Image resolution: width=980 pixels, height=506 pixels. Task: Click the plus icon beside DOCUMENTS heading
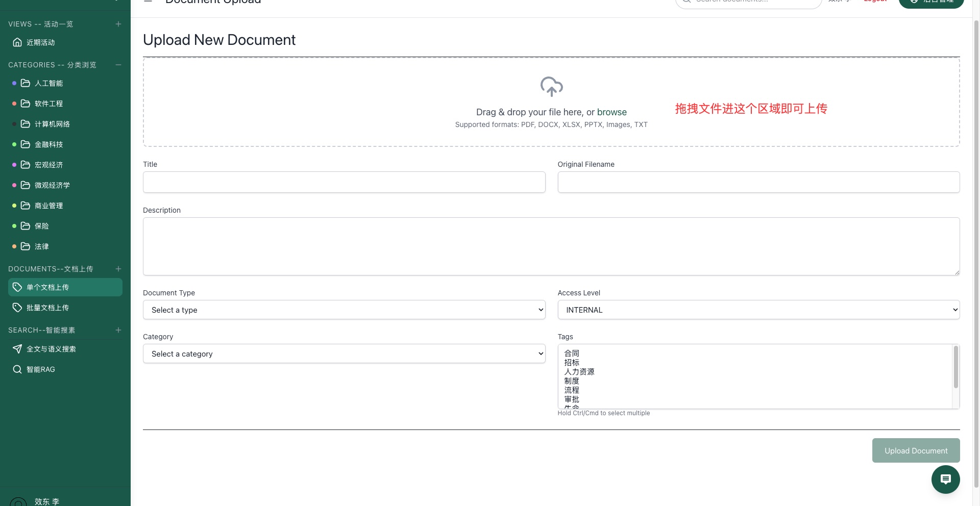coord(118,269)
